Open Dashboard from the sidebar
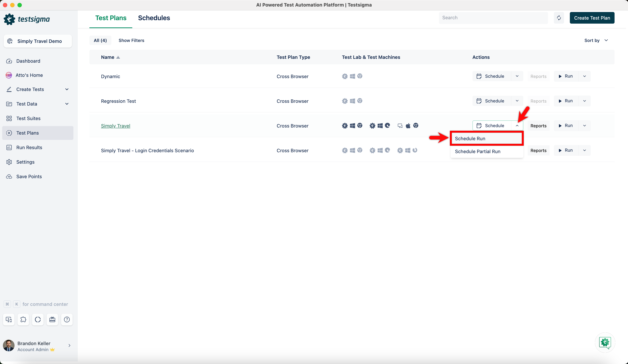628x364 pixels. click(x=28, y=61)
